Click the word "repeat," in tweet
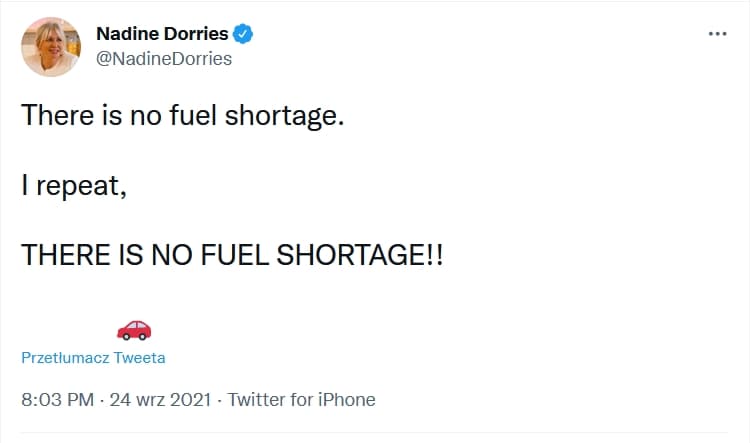Image resolution: width=750 pixels, height=443 pixels. [x=81, y=187]
